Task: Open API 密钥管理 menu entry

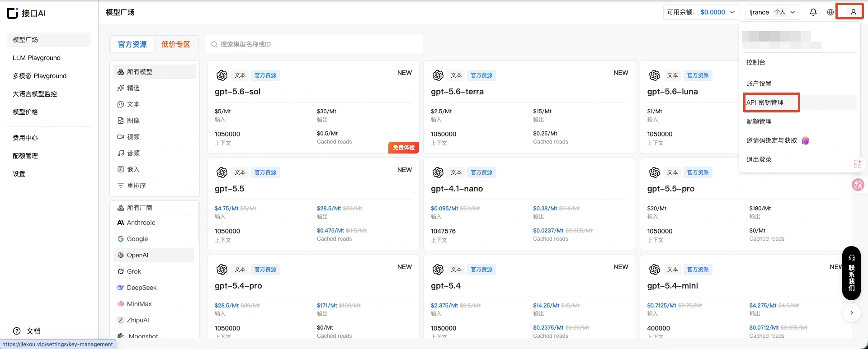Action: click(x=799, y=102)
